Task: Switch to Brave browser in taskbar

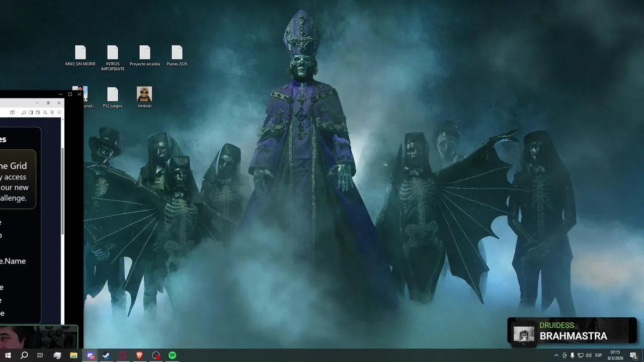Action: [x=139, y=355]
